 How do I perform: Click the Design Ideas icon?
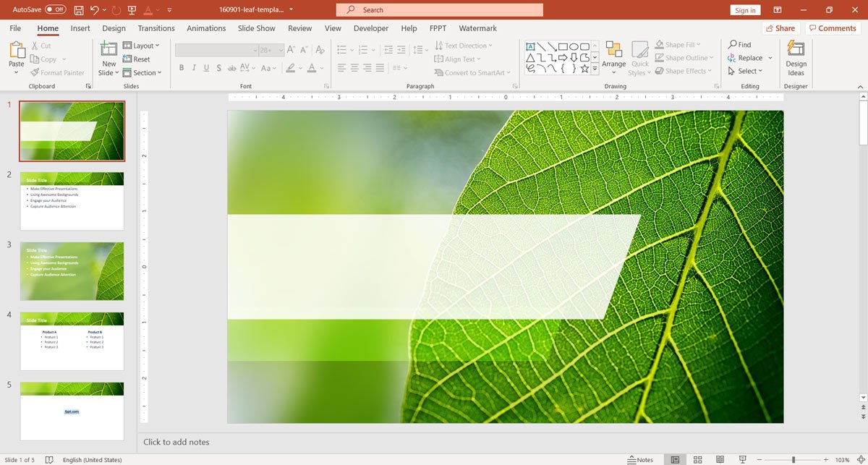pyautogui.click(x=796, y=49)
